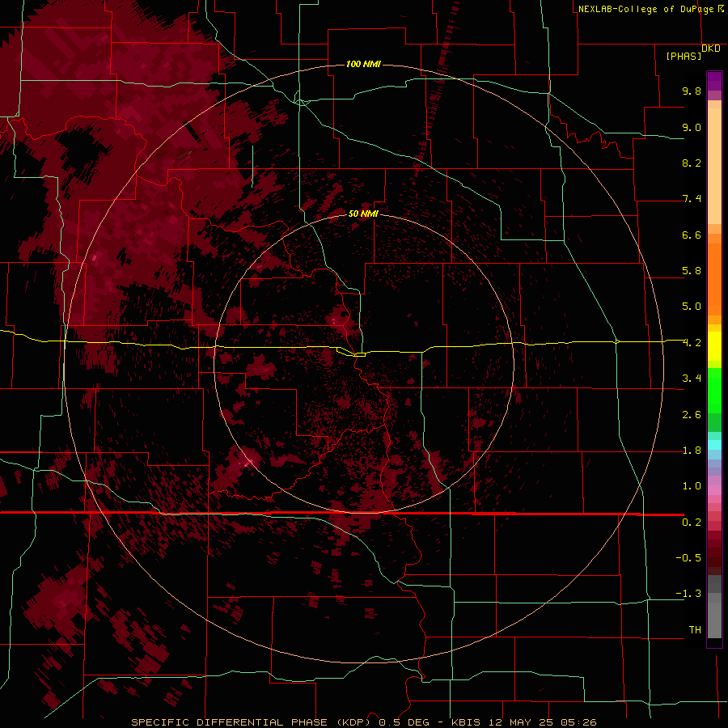
Task: Click the cyan segment of the color bar
Action: point(714,444)
